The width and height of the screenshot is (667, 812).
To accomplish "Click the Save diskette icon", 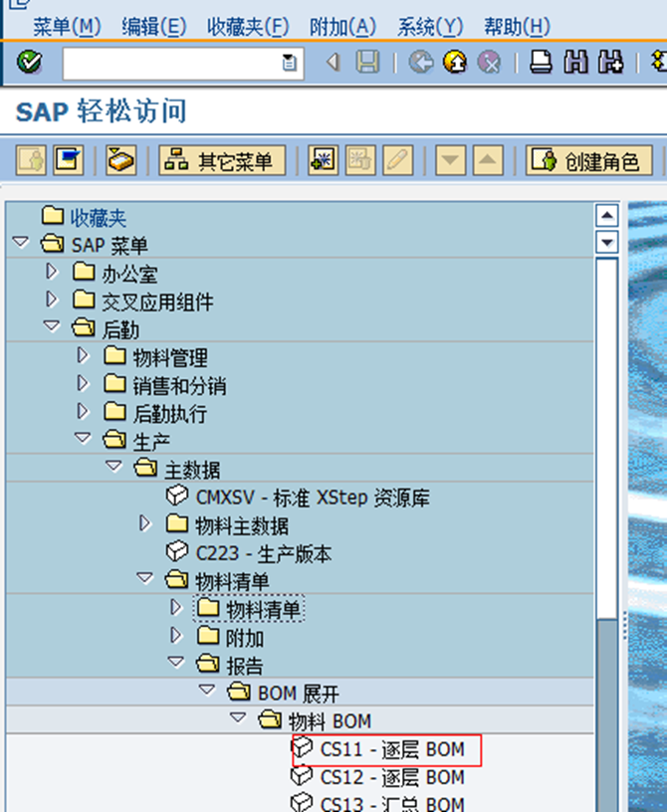I will (367, 62).
